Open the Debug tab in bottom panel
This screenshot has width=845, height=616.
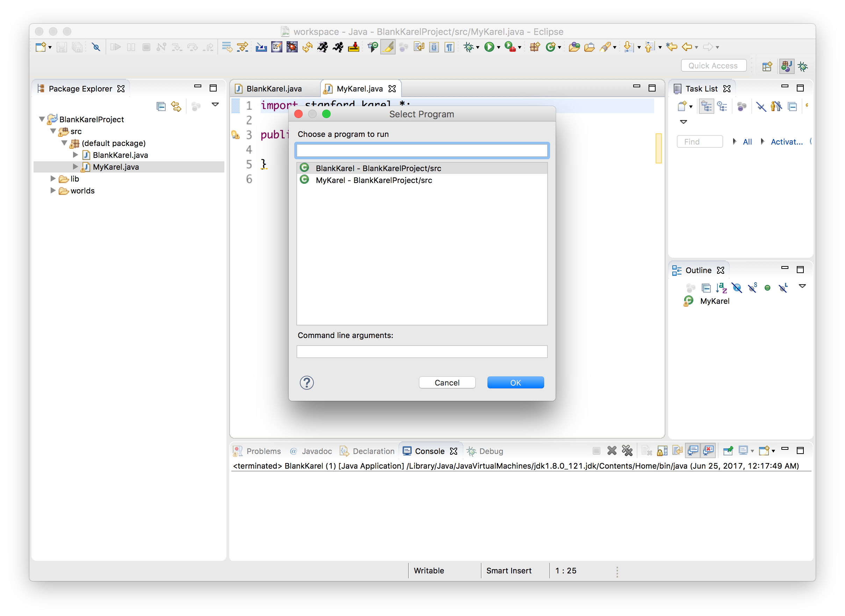point(485,451)
